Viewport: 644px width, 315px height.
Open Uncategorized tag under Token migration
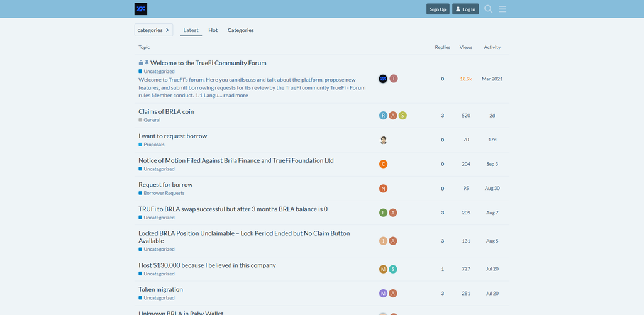point(157,298)
